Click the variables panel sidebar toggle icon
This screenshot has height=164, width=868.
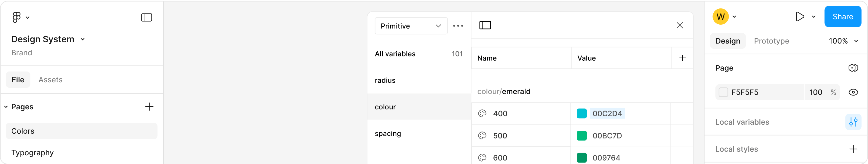pyautogui.click(x=485, y=25)
